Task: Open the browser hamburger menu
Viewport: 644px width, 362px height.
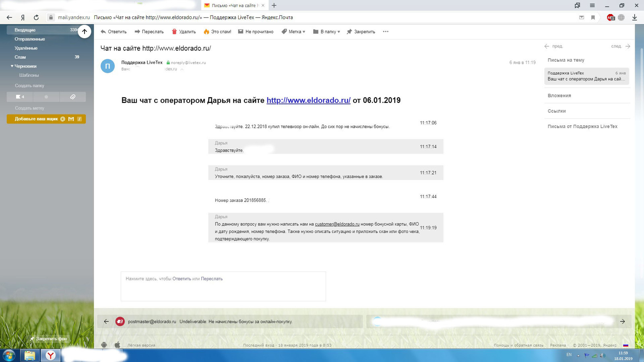Action: tap(592, 5)
